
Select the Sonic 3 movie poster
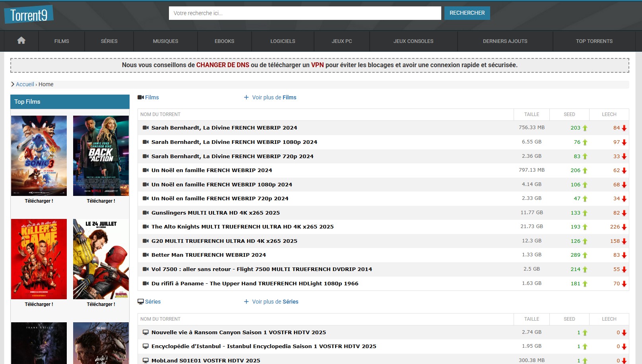click(39, 156)
